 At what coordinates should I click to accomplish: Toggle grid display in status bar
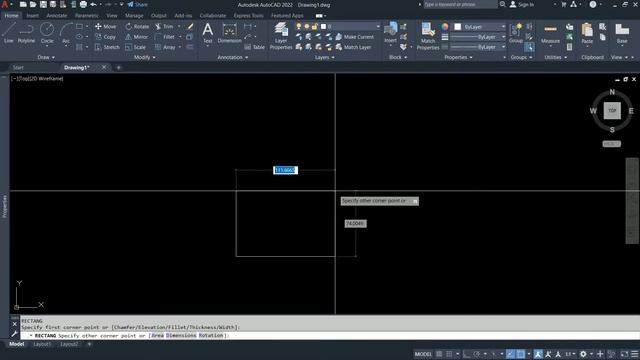coord(439,354)
